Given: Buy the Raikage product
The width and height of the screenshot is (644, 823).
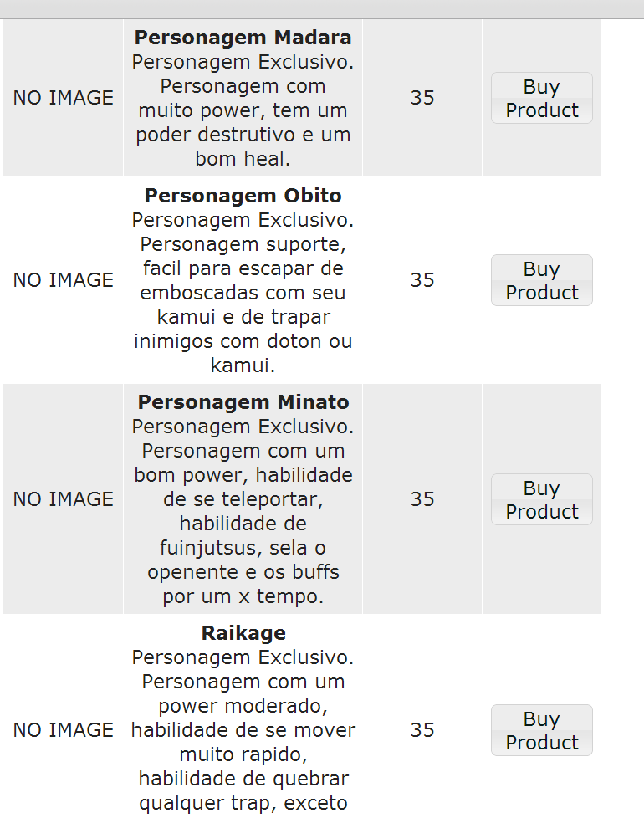Looking at the screenshot, I should (x=542, y=730).
